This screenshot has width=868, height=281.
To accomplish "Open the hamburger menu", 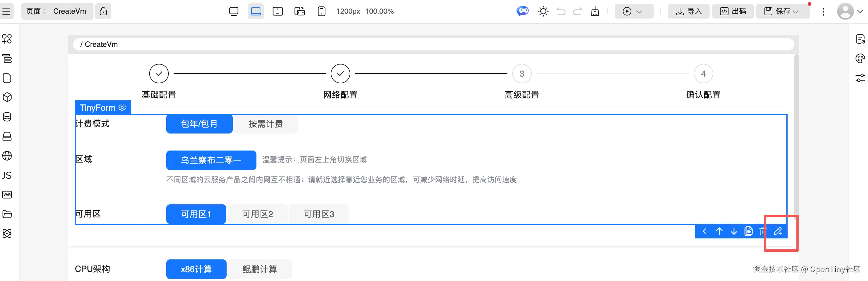I will [6, 11].
